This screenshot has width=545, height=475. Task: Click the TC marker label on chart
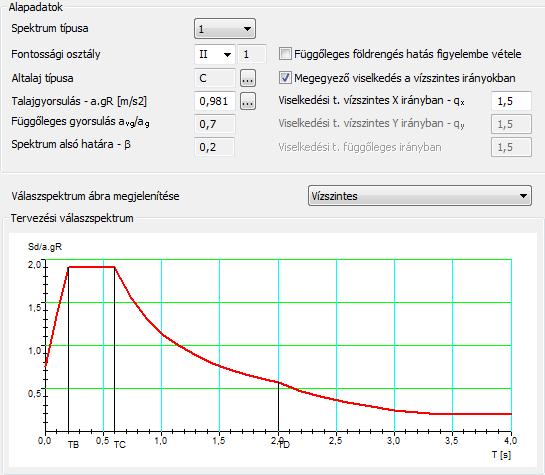click(120, 445)
